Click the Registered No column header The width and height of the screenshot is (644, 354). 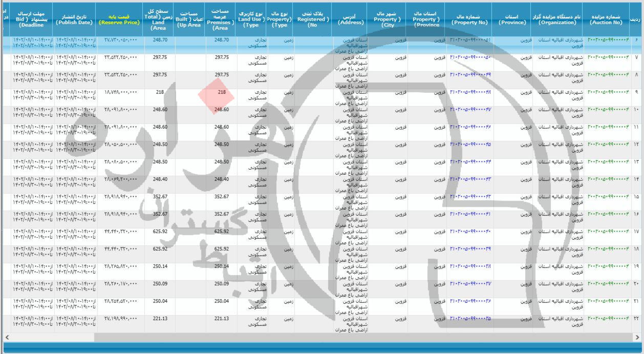point(313,19)
